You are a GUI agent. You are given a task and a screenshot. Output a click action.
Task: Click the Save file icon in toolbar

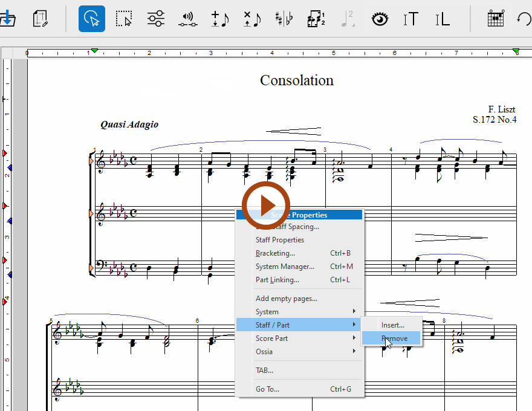(x=7, y=19)
